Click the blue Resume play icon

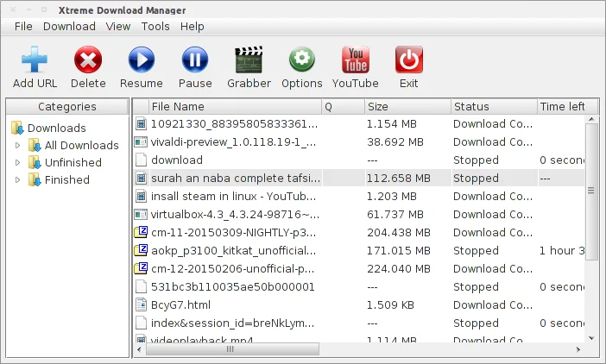click(x=142, y=60)
